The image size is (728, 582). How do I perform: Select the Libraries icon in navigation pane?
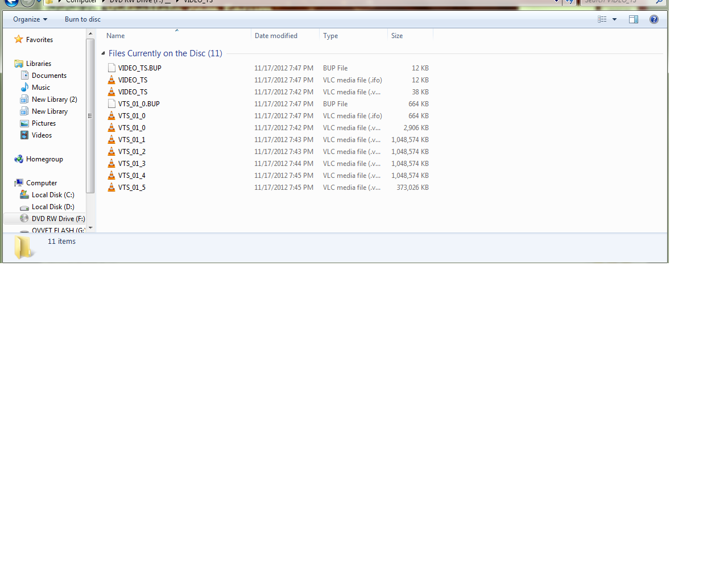click(x=19, y=64)
